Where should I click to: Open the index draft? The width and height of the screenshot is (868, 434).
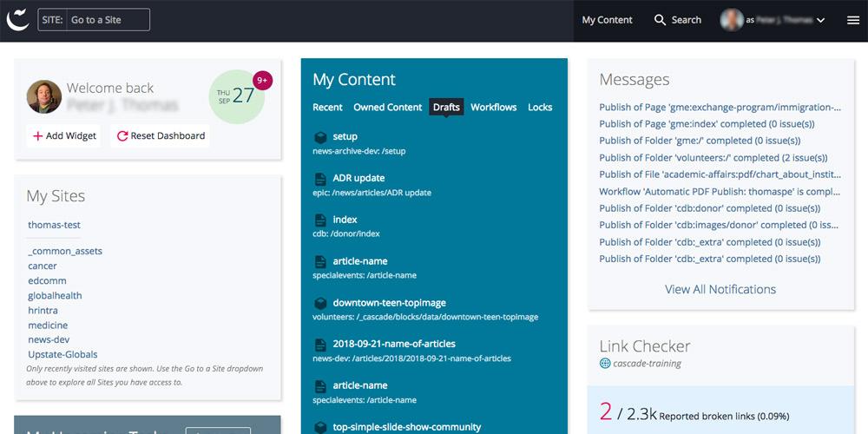345,220
